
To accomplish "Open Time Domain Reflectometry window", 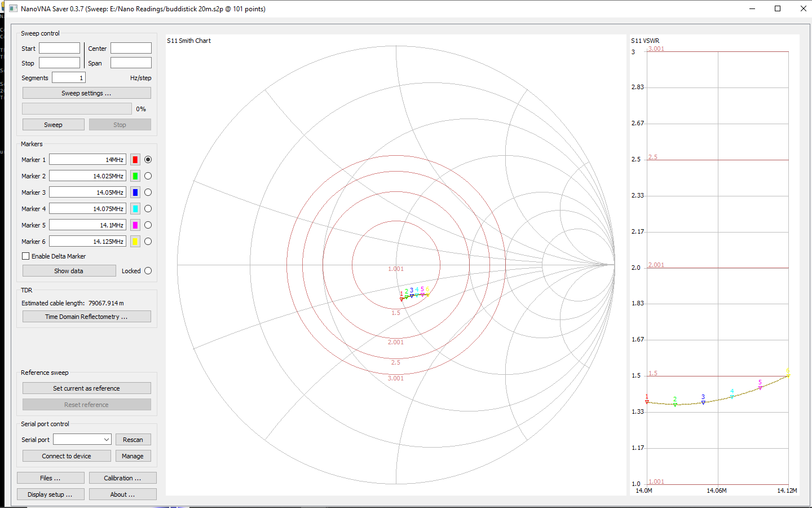I will [87, 317].
